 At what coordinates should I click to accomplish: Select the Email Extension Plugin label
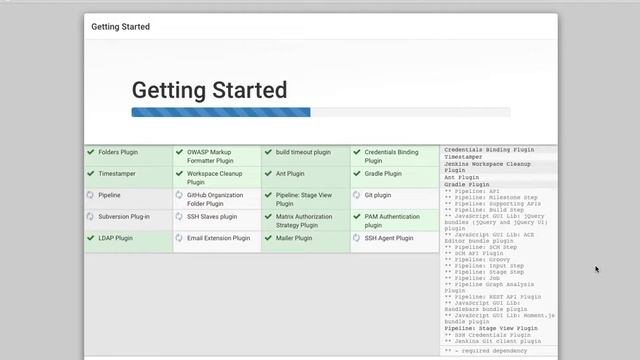point(218,238)
